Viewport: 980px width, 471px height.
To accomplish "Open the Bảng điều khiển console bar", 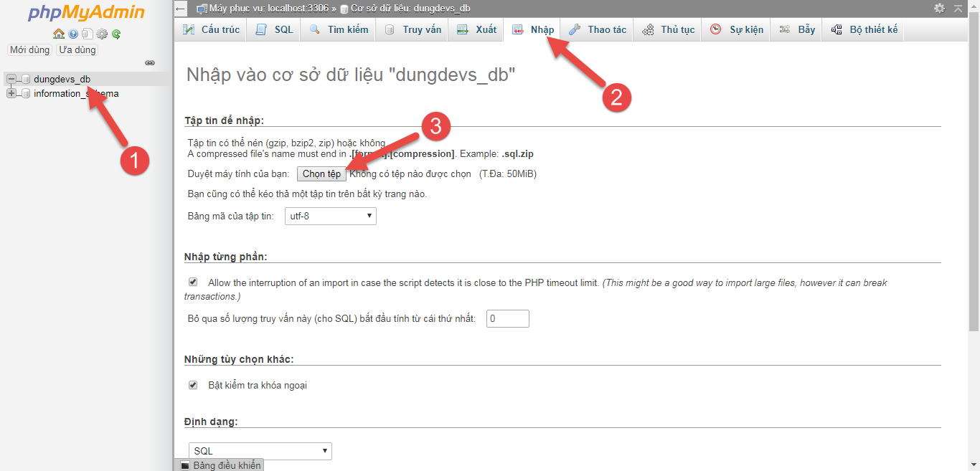I will (x=221, y=465).
